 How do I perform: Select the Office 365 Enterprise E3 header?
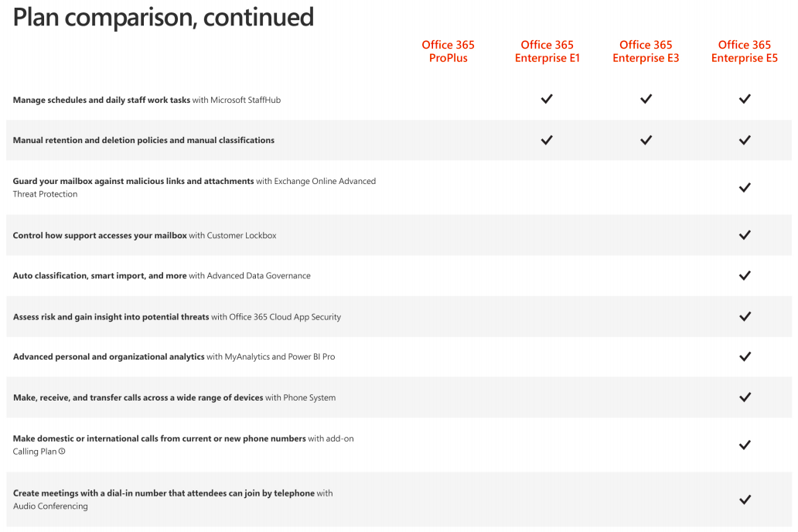[x=646, y=51]
